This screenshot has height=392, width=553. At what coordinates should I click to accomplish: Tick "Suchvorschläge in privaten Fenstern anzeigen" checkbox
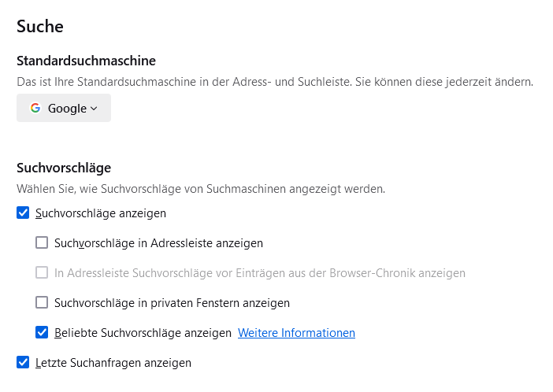(x=42, y=302)
